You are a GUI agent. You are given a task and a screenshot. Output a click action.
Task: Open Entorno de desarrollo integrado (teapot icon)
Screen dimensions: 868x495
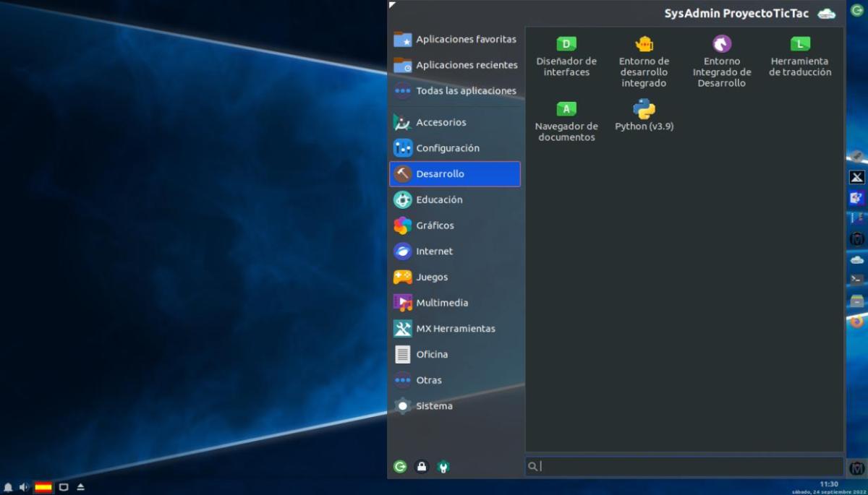pyautogui.click(x=644, y=61)
